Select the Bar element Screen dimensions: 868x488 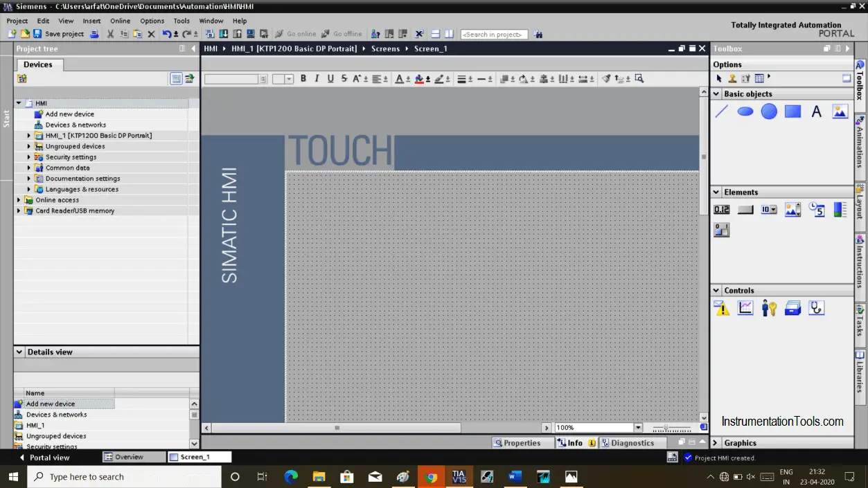840,210
